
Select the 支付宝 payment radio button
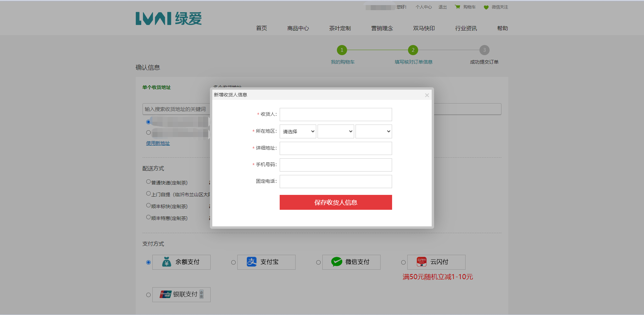pos(233,263)
